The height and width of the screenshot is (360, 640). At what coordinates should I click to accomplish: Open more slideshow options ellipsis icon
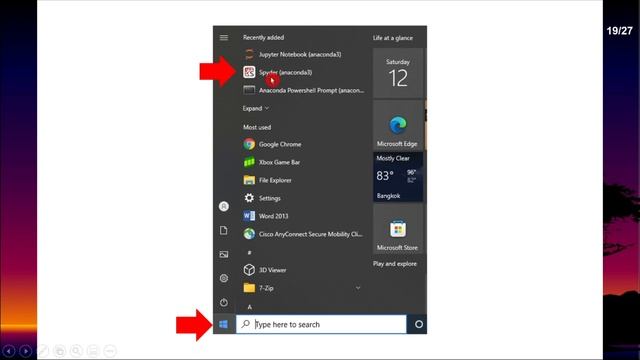point(110,351)
